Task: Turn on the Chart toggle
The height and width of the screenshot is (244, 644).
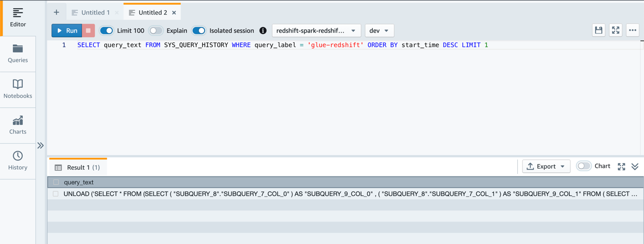Action: [x=584, y=166]
